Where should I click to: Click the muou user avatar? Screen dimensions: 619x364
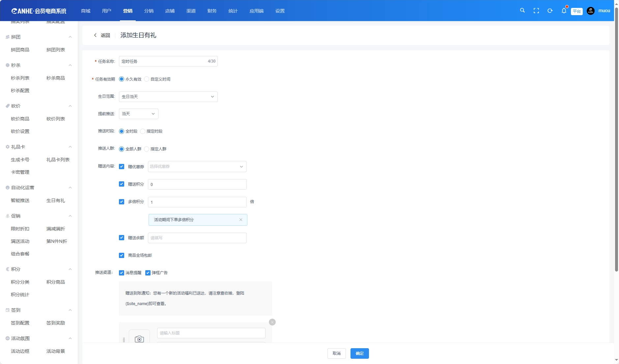[x=591, y=11]
